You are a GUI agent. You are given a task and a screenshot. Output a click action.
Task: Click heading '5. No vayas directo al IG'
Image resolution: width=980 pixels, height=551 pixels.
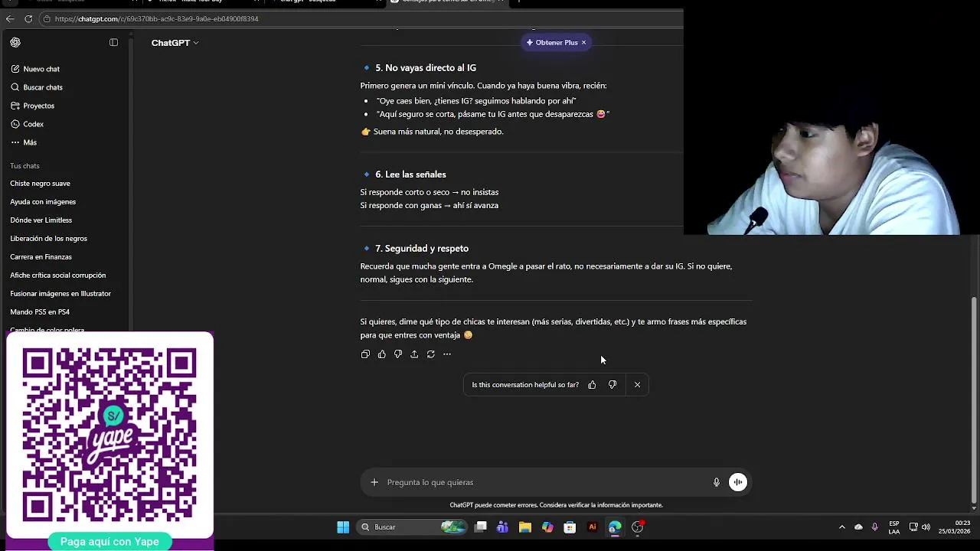[425, 68]
